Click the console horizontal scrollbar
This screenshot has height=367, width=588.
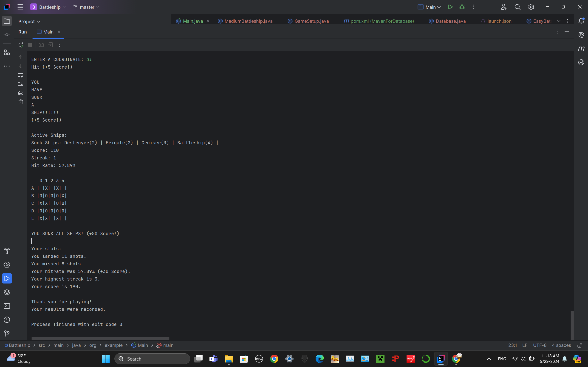(100, 338)
